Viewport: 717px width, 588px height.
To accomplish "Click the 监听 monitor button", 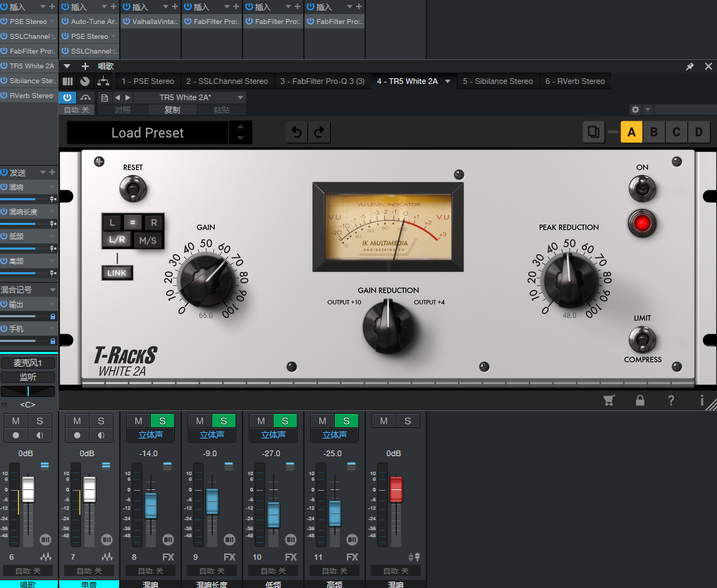I will click(x=28, y=377).
